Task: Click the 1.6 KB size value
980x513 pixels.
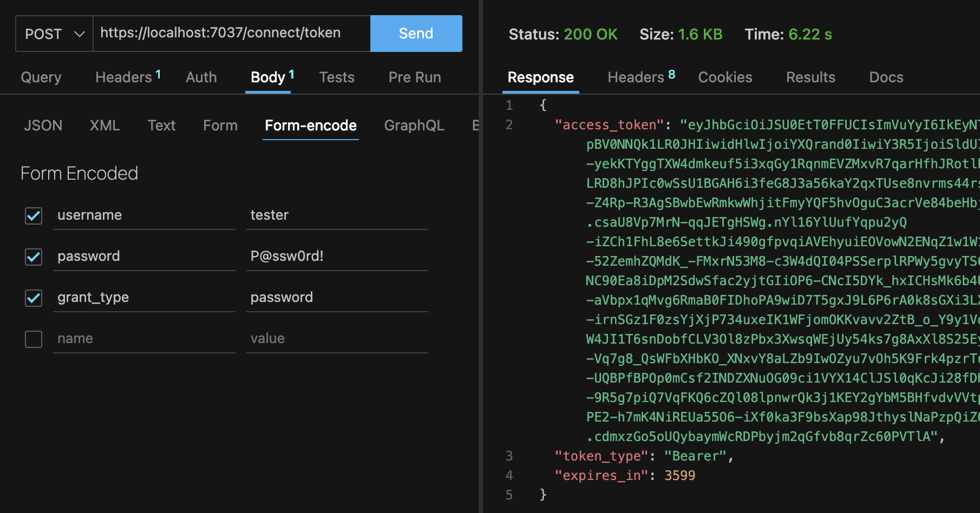Action: (x=700, y=35)
